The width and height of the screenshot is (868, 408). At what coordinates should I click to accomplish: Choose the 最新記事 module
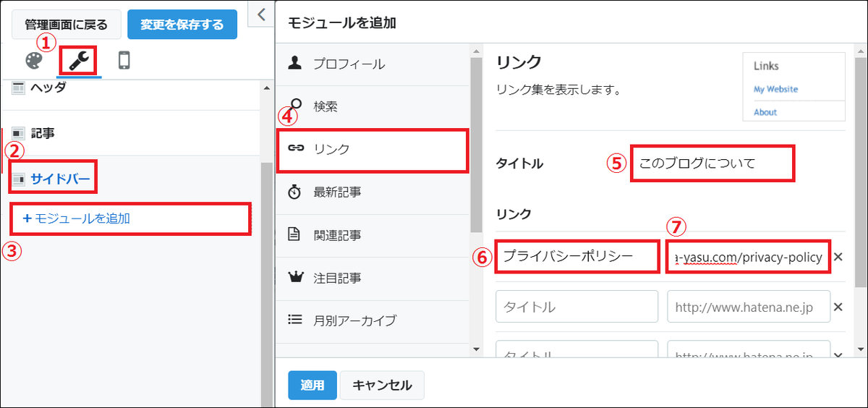(373, 192)
